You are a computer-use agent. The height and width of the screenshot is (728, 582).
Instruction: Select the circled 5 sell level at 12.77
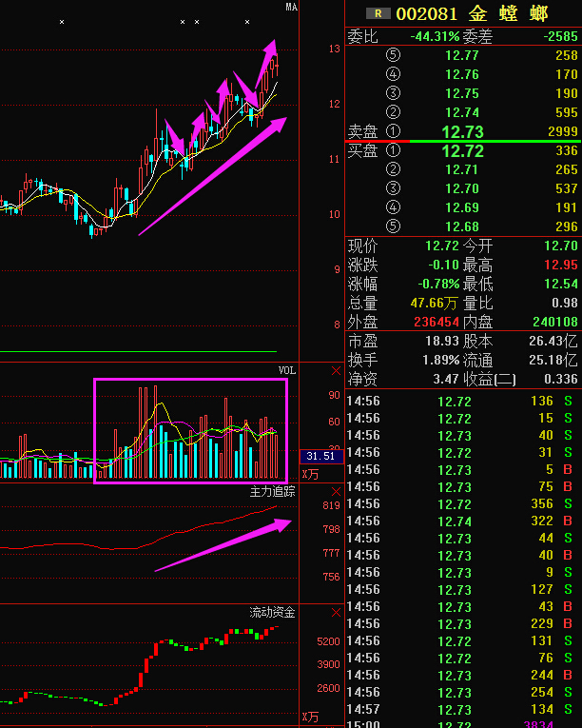394,56
